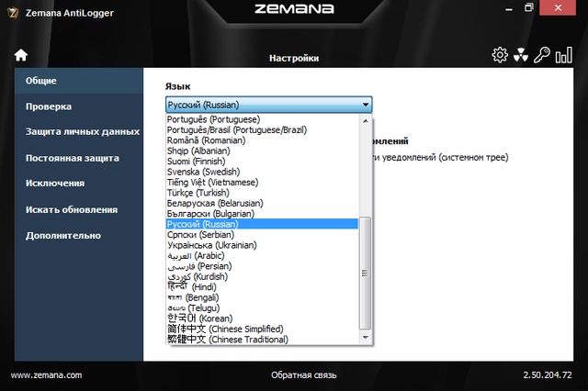Select the Persian language option
Screen dimensions: 588x391
pyautogui.click(x=262, y=266)
